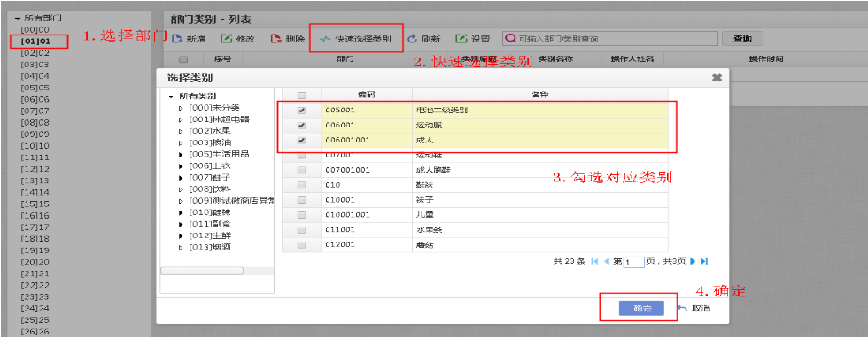Select department [01]01 in the tree

(x=35, y=42)
